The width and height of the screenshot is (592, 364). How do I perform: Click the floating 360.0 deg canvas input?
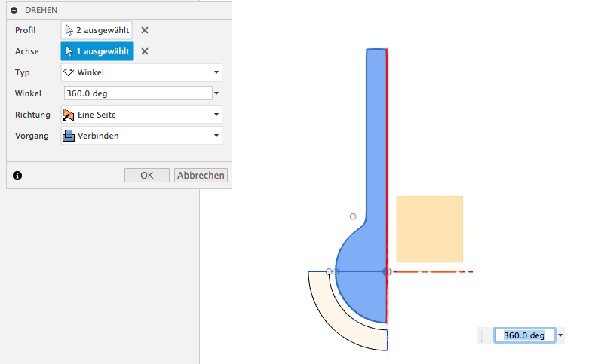tap(524, 335)
